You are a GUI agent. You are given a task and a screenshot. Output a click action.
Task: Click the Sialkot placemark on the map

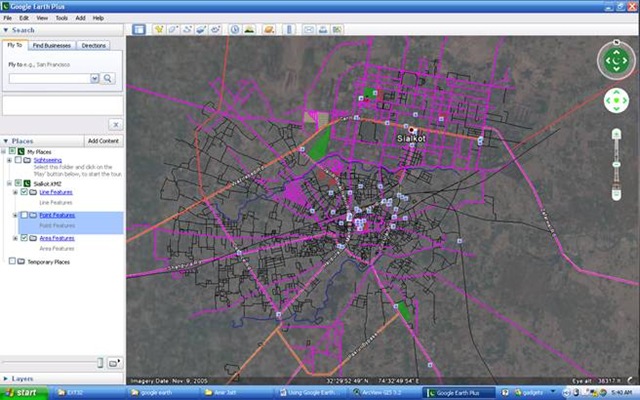point(411,130)
